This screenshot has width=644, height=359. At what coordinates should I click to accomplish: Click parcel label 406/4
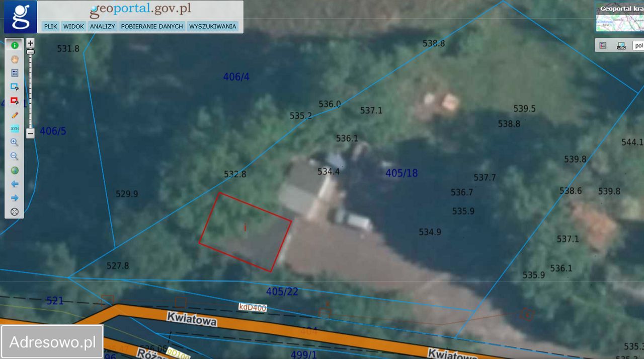pos(236,77)
